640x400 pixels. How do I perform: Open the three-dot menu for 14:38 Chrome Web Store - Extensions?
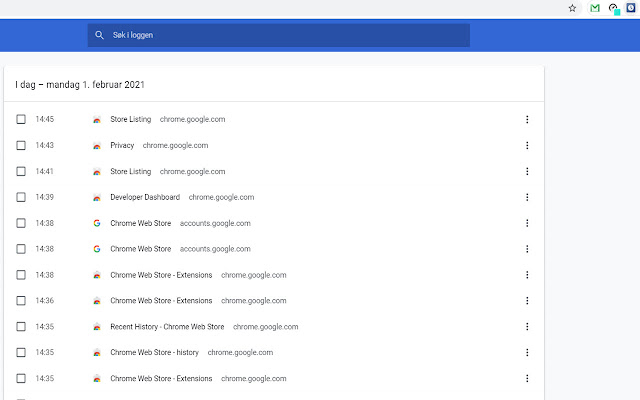click(527, 275)
